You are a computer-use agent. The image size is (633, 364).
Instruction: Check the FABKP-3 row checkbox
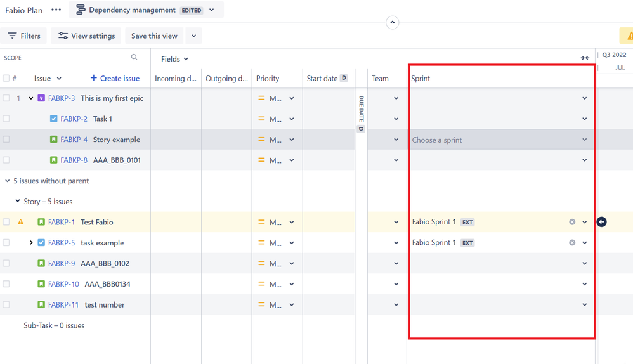click(6, 98)
